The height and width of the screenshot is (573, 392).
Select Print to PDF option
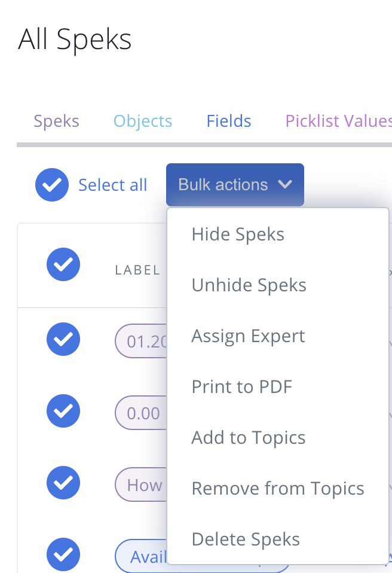pos(242,386)
